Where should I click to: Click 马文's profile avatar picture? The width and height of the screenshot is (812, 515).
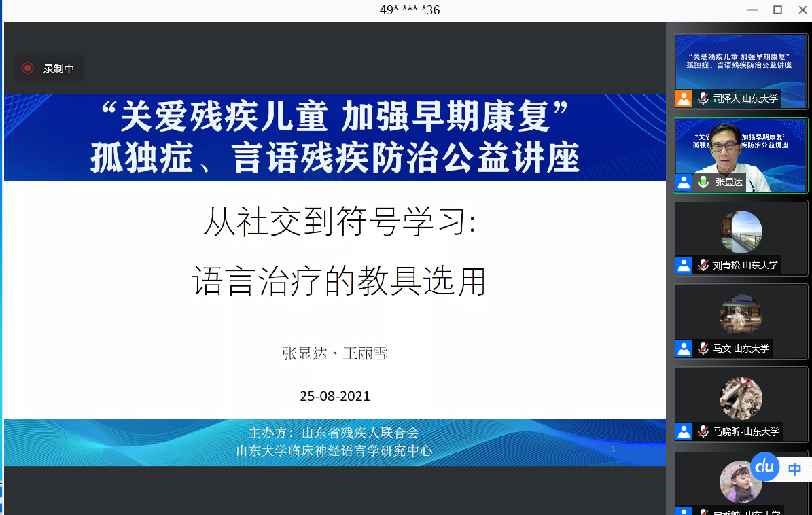741,315
